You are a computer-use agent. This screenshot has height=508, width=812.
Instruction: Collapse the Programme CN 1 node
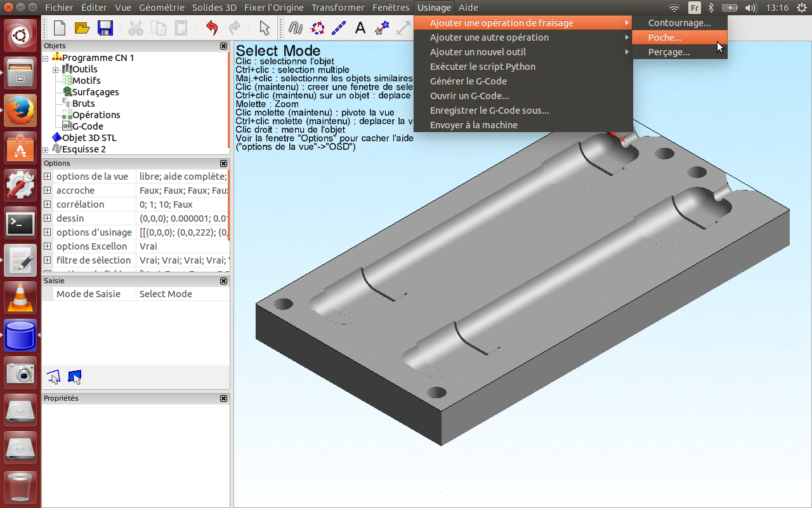click(x=46, y=58)
